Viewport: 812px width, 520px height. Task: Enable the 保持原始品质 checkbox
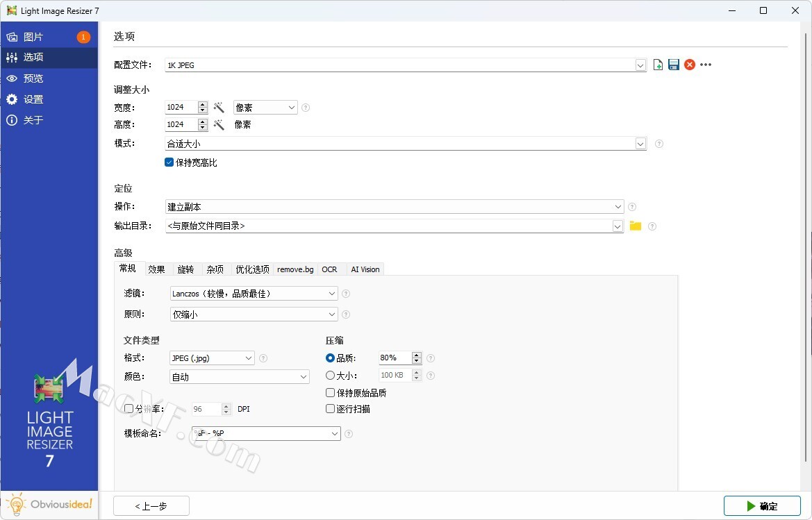click(331, 393)
